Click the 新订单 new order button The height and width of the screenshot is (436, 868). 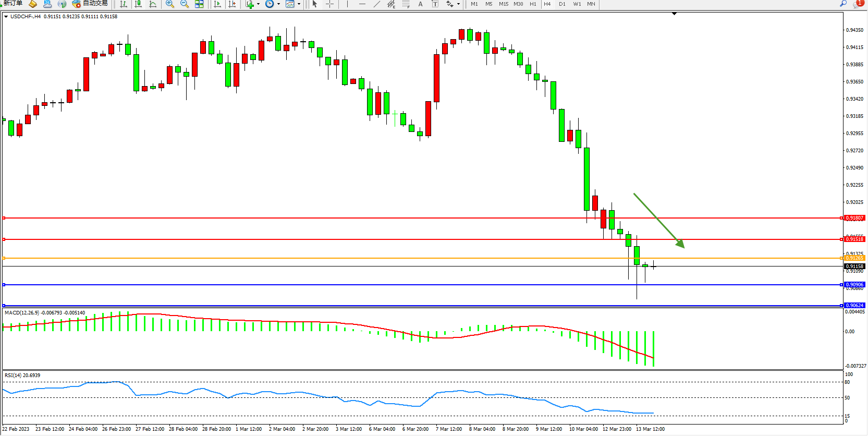(11, 4)
